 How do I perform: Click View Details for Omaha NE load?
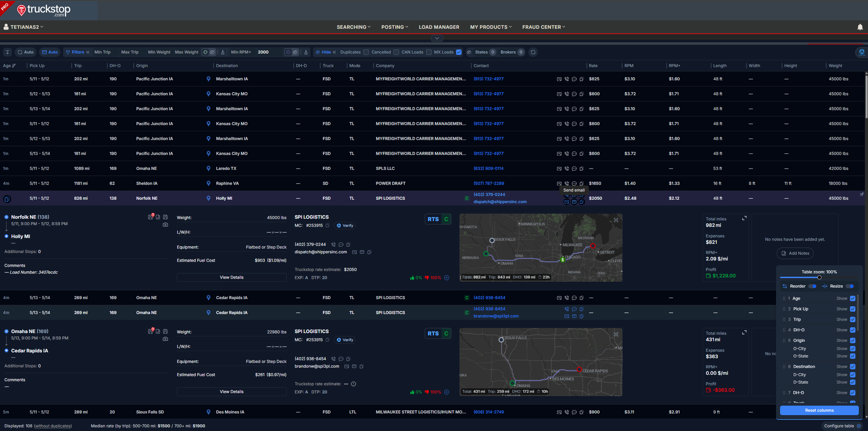[x=231, y=392]
